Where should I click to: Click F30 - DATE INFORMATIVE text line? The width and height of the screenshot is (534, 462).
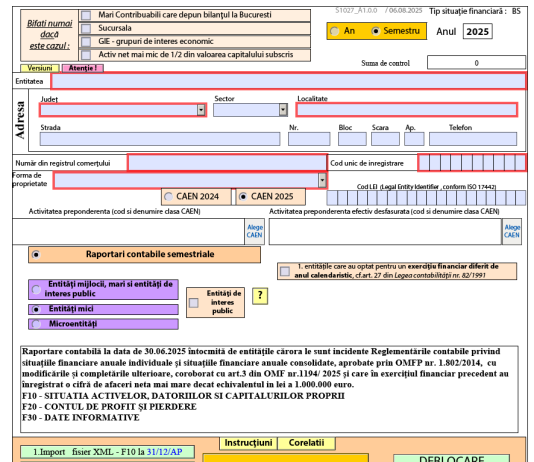coord(81,418)
